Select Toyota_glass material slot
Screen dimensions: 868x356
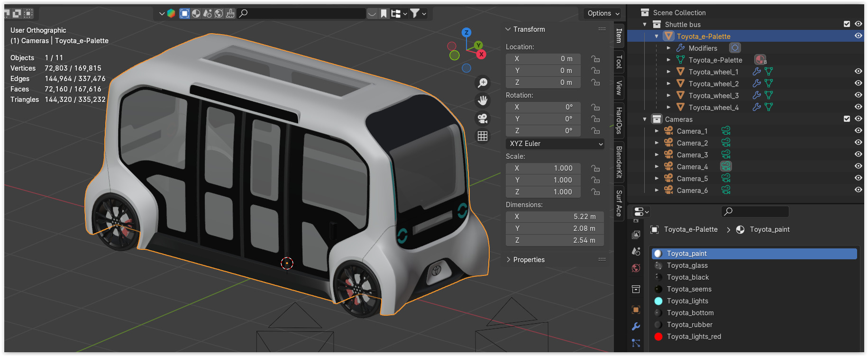754,265
